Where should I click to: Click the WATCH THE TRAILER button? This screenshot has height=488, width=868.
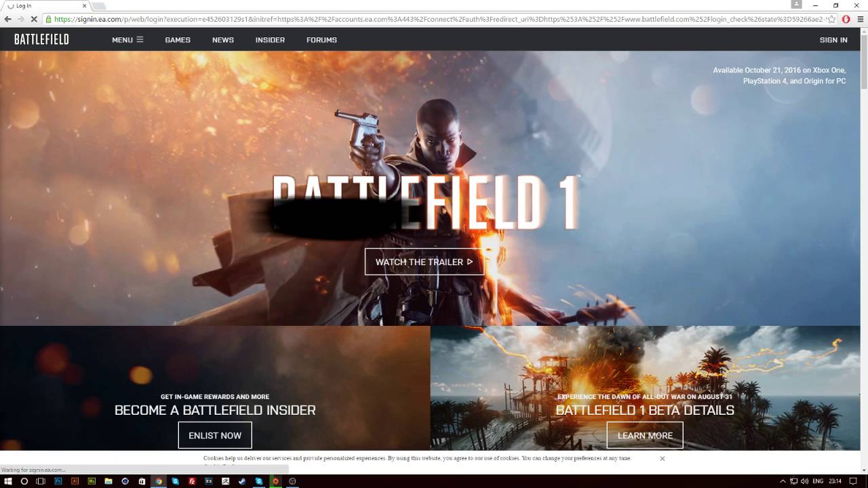pyautogui.click(x=425, y=262)
